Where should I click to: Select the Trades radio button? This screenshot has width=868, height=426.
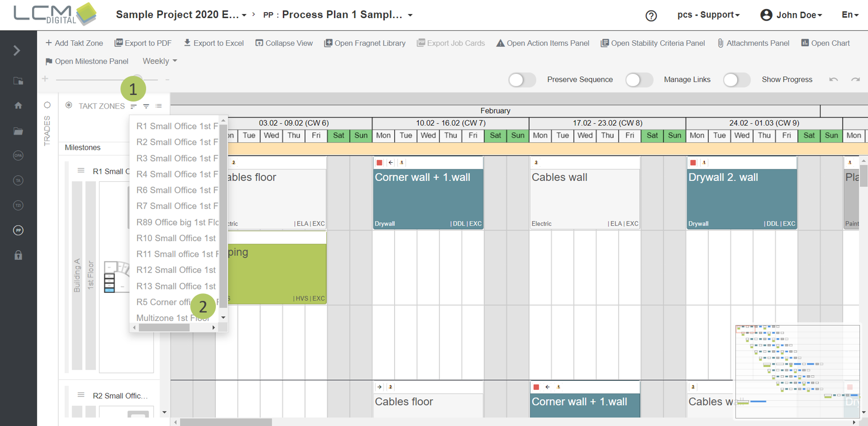47,105
